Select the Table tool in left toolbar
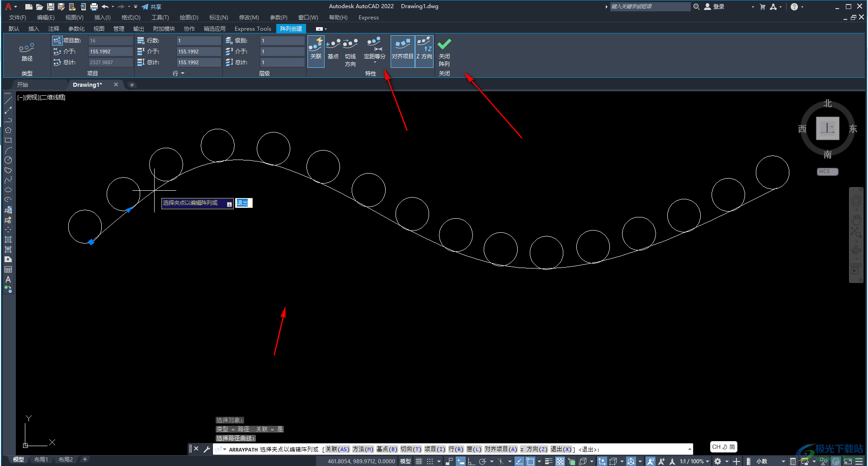The width and height of the screenshot is (868, 466). coord(8,269)
